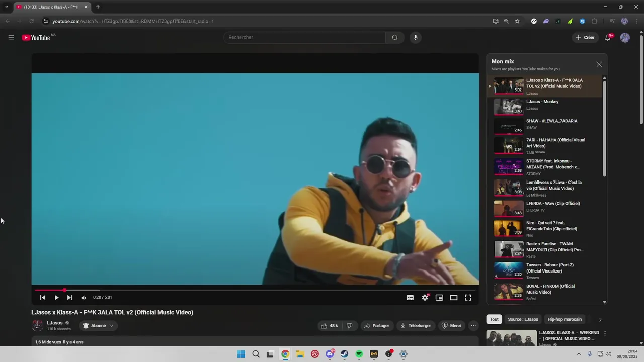The image size is (644, 362).
Task: Close the LJasos YouTube tab
Action: (86, 7)
